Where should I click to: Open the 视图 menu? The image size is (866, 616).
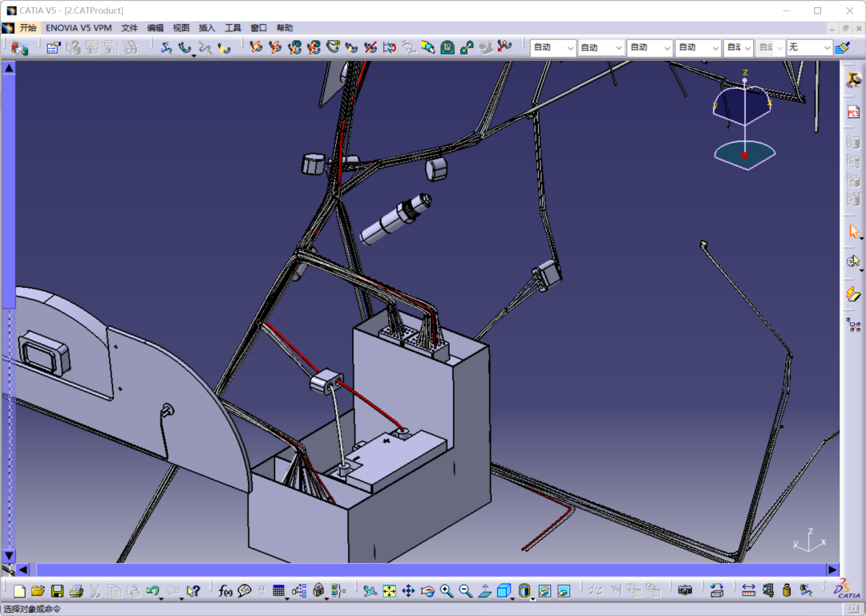181,27
